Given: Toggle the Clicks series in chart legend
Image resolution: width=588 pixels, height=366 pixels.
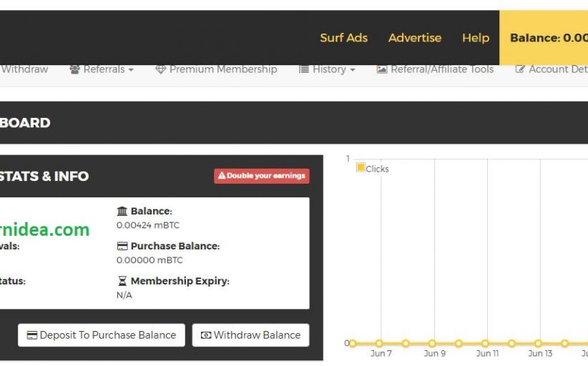Looking at the screenshot, I should click(361, 168).
